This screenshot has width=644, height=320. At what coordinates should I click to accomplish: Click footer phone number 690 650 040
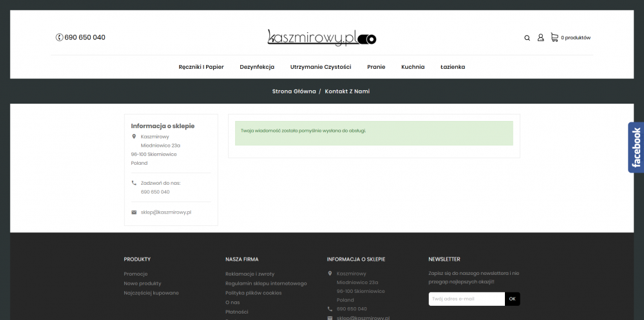tap(352, 309)
